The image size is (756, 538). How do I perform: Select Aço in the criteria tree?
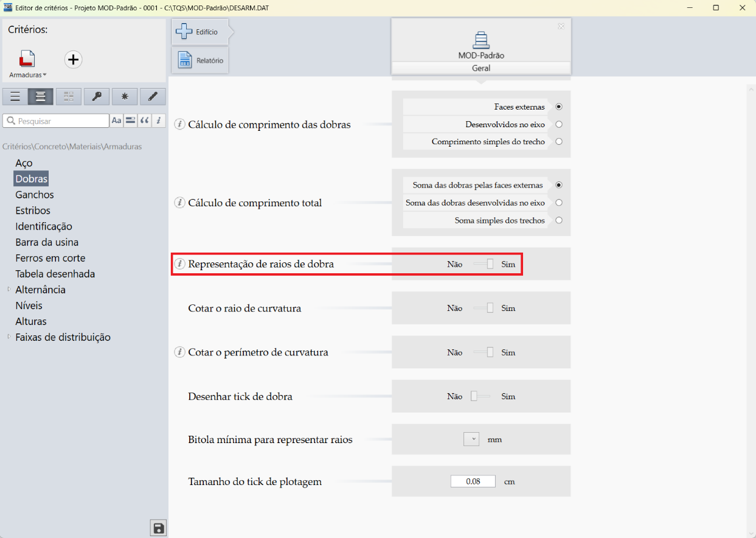pos(24,163)
